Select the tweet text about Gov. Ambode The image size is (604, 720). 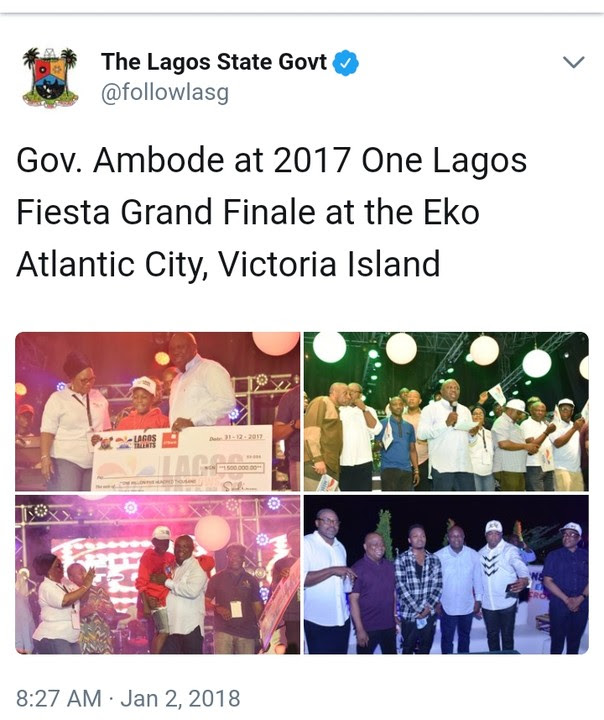pos(271,212)
